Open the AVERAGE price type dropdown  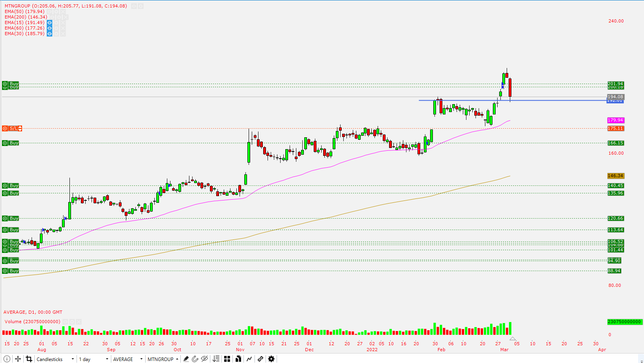click(128, 359)
